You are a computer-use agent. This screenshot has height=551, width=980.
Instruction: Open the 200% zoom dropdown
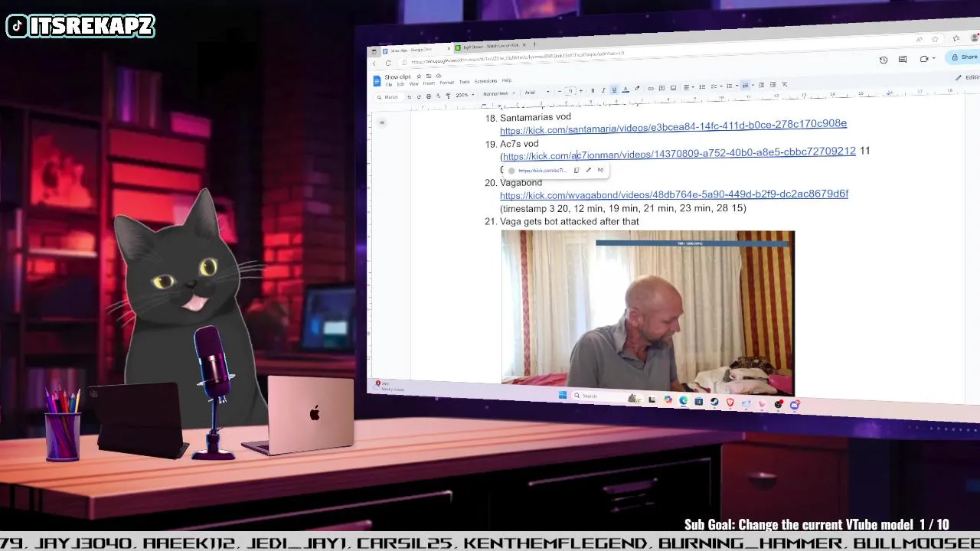click(x=465, y=95)
